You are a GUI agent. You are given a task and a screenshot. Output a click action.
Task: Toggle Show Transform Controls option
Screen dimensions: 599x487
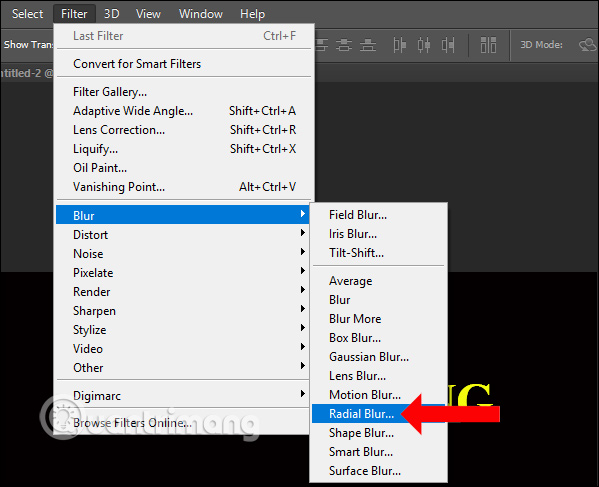pyautogui.click(x=28, y=45)
